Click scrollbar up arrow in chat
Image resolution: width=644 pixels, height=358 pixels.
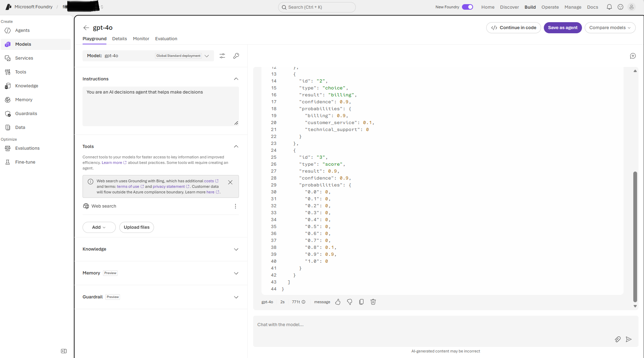pos(635,71)
